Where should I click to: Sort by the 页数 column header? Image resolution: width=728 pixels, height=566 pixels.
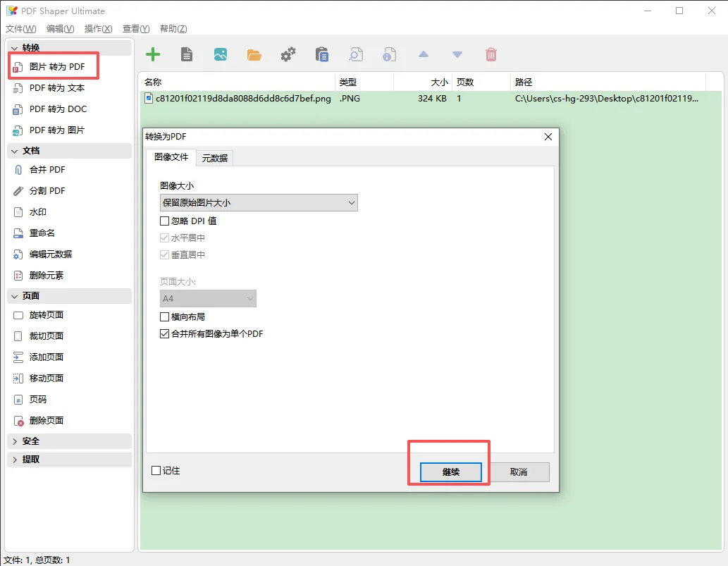click(x=481, y=82)
